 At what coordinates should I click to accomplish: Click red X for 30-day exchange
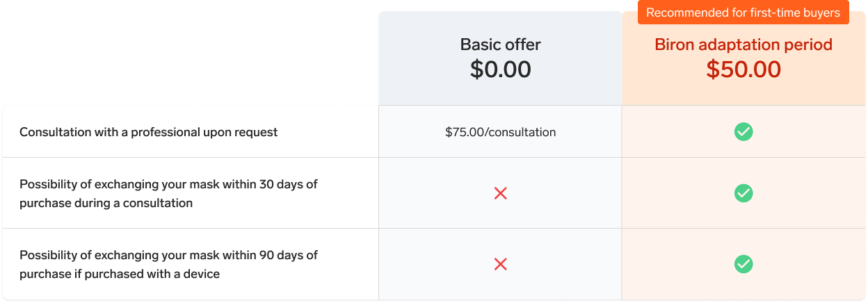(x=500, y=193)
